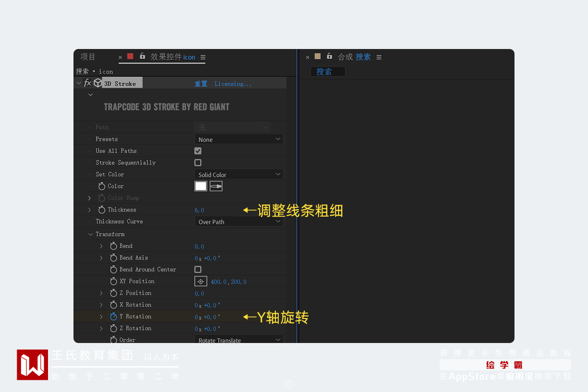This screenshot has height=392, width=588.
Task: Toggle the Bend Axis stopwatch
Action: [x=114, y=258]
